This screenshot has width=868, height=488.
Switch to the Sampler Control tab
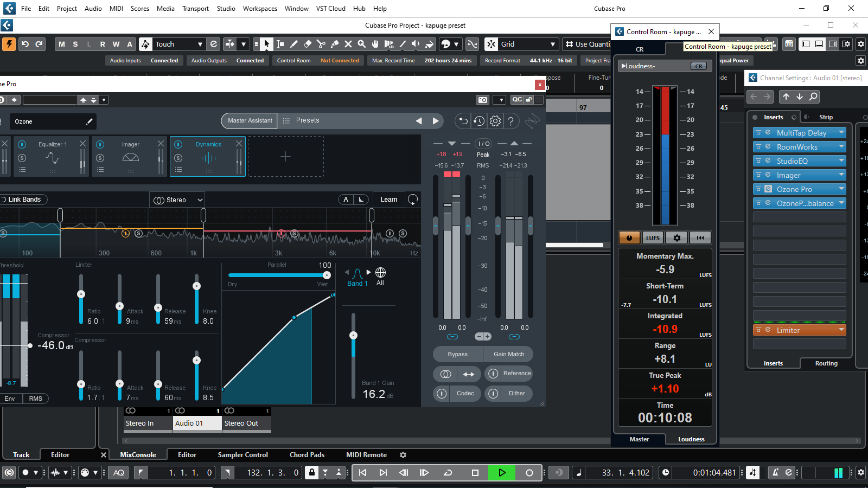[x=243, y=455]
